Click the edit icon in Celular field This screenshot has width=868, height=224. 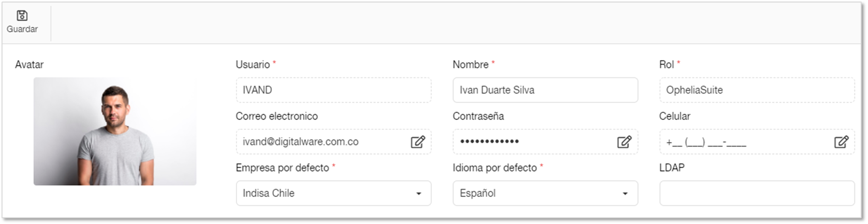[x=841, y=142]
